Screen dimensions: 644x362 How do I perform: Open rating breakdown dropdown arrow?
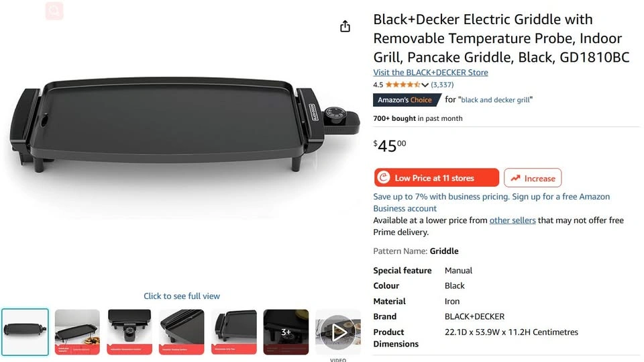tap(425, 85)
